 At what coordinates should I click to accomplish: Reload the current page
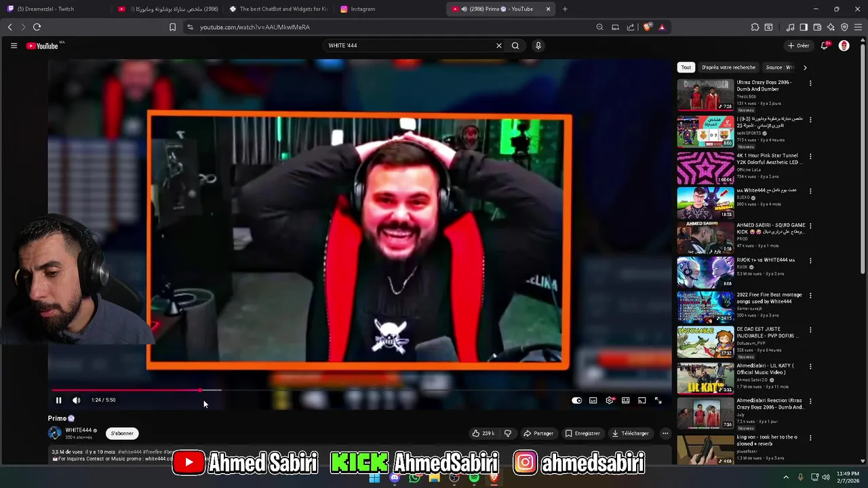(37, 27)
